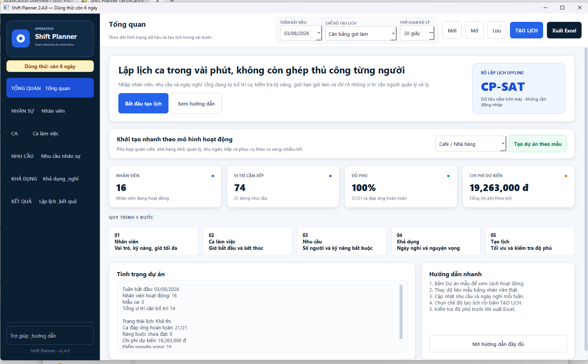Open the 'Ca làm việc' sidebar section
The image size is (588, 364).
tap(50, 133)
